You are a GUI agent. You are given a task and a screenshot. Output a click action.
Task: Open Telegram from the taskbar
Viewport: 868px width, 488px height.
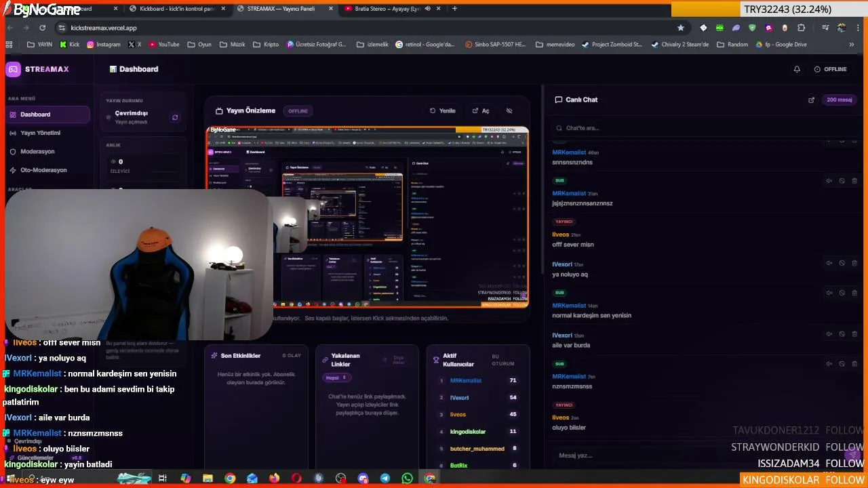[x=385, y=479]
